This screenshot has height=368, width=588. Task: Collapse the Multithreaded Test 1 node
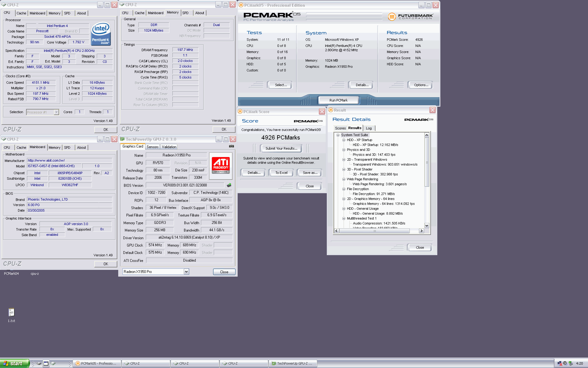click(344, 218)
